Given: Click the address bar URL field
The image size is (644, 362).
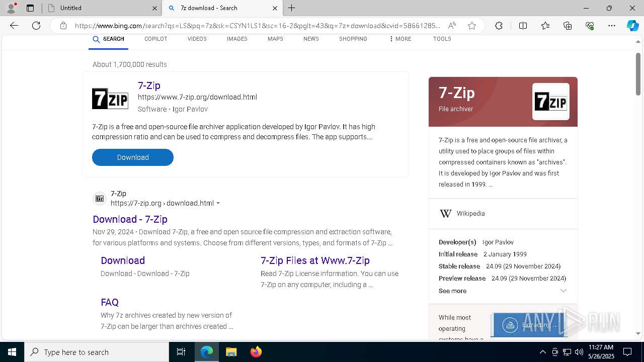Looking at the screenshot, I should coord(257,26).
